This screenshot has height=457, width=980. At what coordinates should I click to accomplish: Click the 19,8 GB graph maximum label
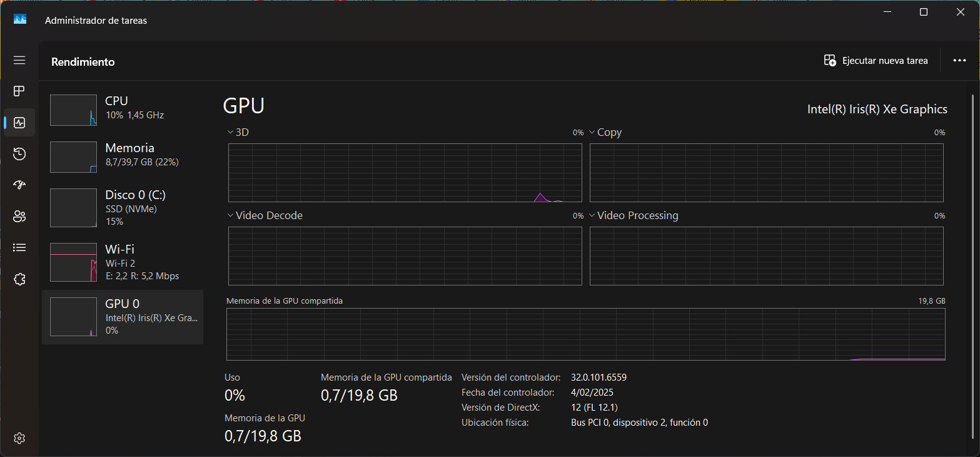click(932, 301)
